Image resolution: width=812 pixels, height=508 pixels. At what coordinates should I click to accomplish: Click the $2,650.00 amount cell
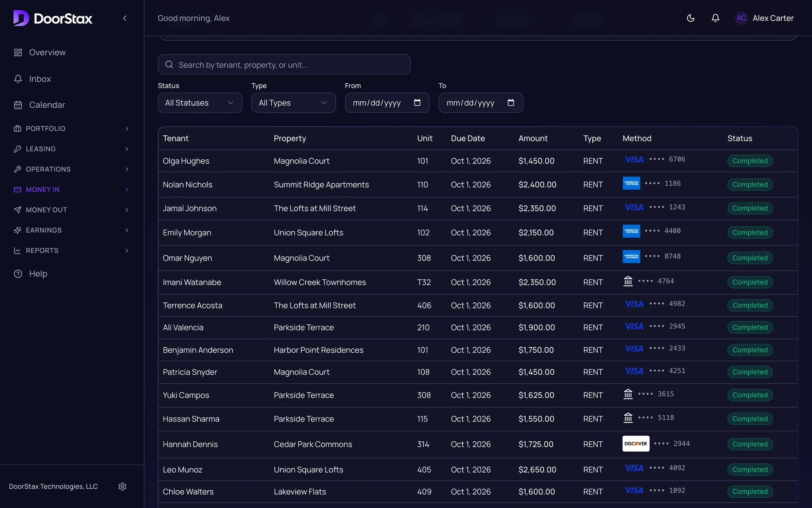click(x=537, y=469)
